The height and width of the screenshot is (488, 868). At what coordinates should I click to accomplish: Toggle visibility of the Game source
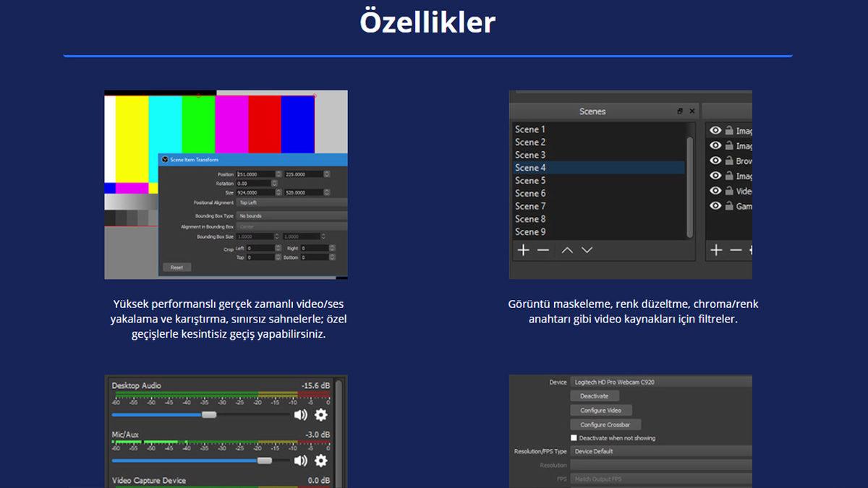click(x=715, y=206)
